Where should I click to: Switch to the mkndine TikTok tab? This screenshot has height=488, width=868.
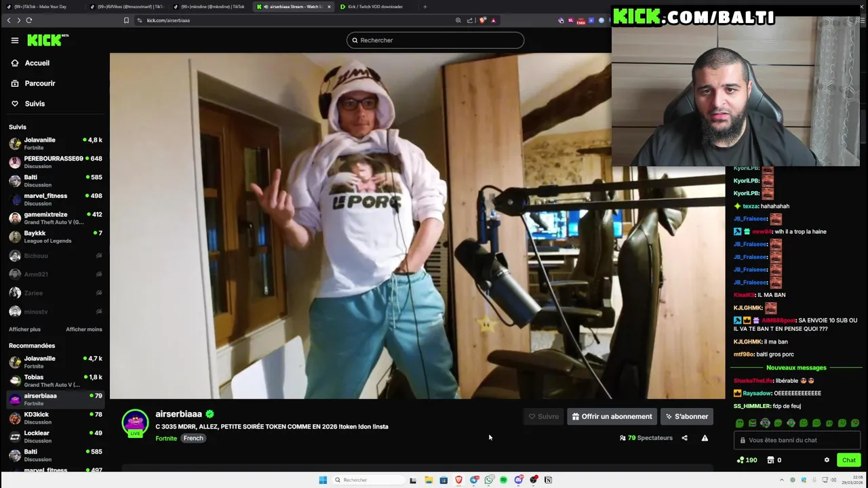coord(210,7)
